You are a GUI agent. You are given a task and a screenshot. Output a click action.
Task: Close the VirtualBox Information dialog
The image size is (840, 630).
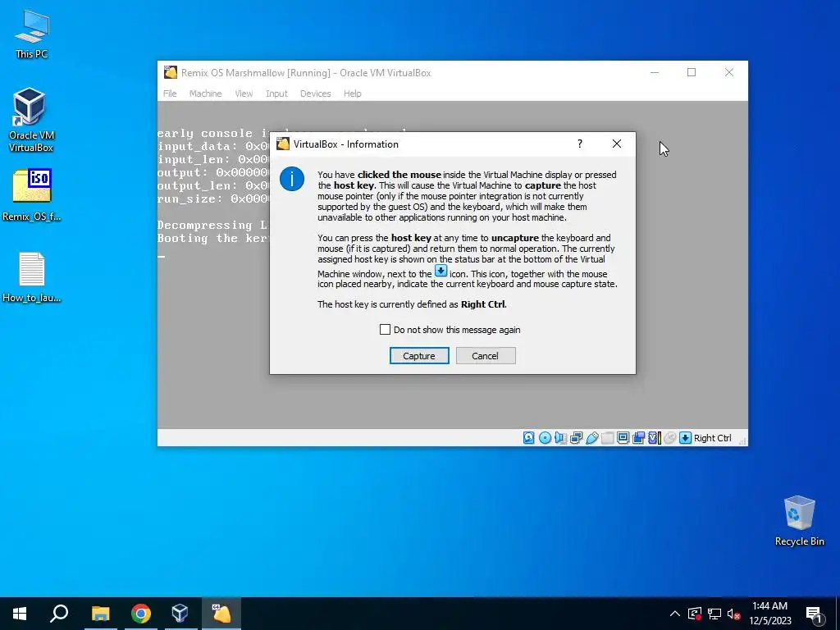pyautogui.click(x=617, y=144)
